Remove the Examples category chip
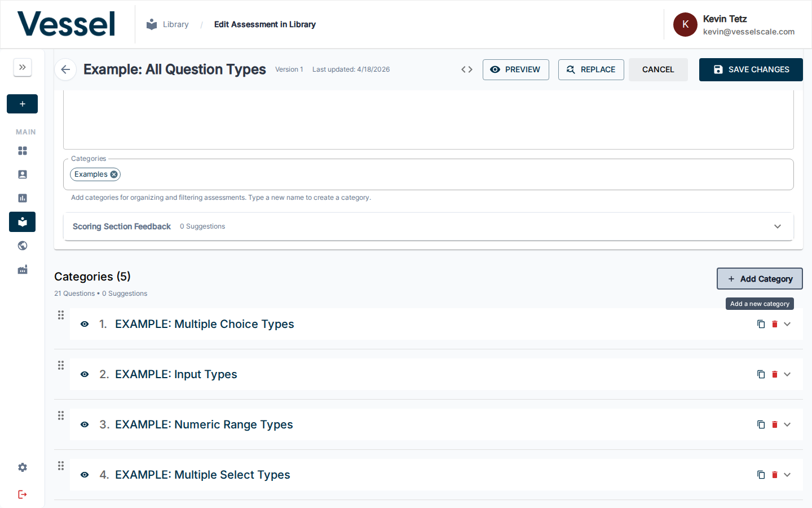This screenshot has height=508, width=812. 114,174
